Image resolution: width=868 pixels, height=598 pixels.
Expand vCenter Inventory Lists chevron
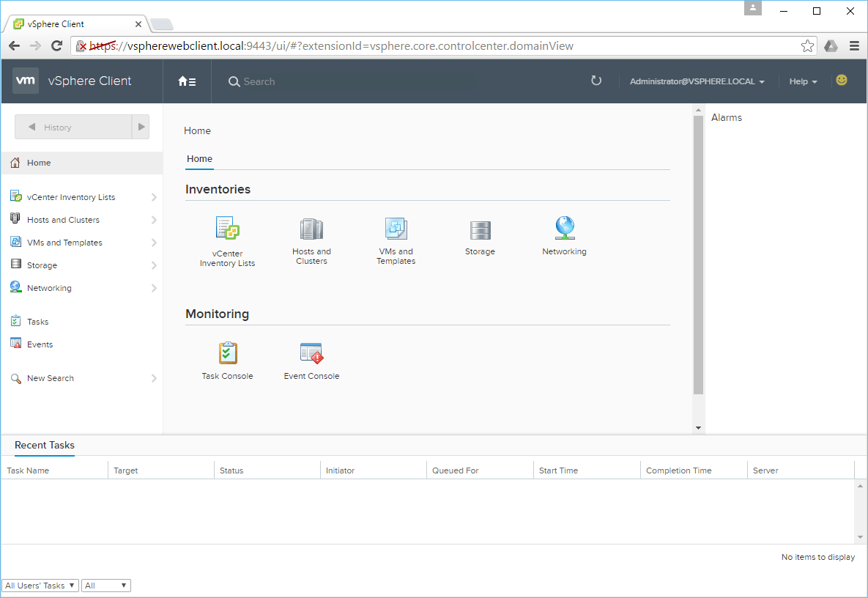point(154,197)
